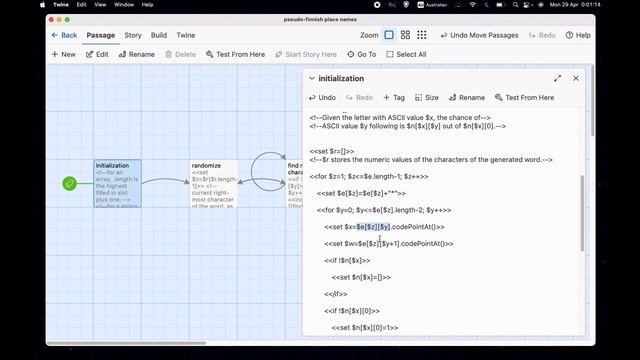Undo Move Passages

479,35
